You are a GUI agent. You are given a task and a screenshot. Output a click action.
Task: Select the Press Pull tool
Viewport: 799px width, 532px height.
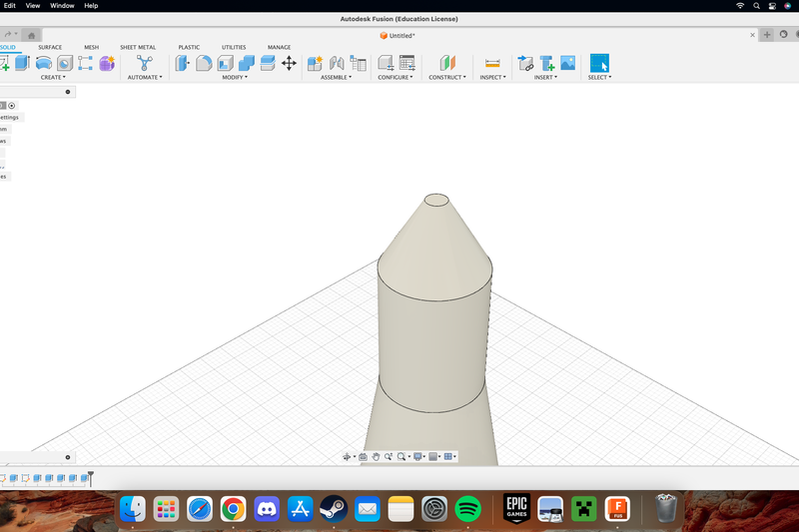182,63
